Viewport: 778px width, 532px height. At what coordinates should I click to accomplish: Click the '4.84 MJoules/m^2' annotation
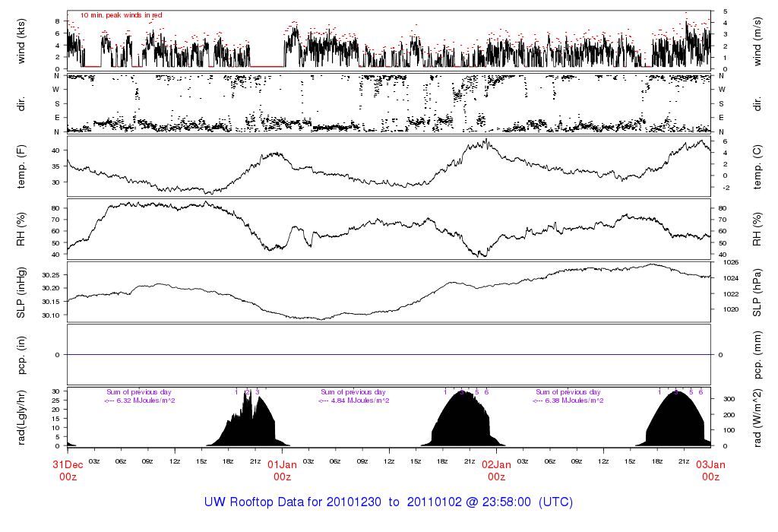(359, 401)
